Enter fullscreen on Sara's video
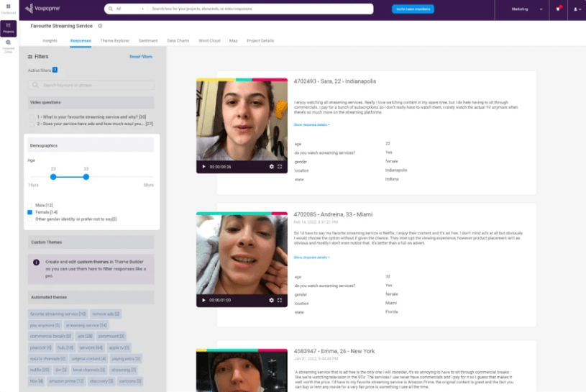 [x=280, y=167]
